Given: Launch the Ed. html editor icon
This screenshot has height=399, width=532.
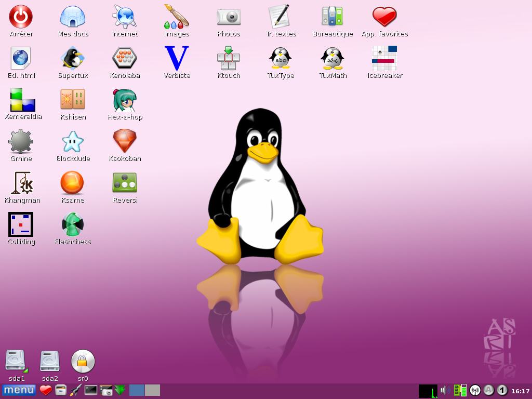Looking at the screenshot, I should click(21, 58).
